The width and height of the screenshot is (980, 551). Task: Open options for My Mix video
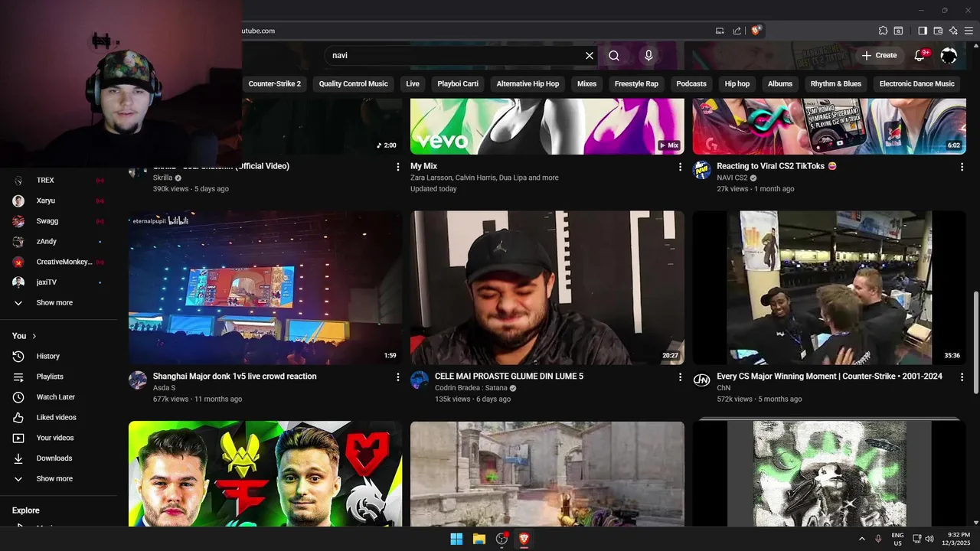coord(680,167)
